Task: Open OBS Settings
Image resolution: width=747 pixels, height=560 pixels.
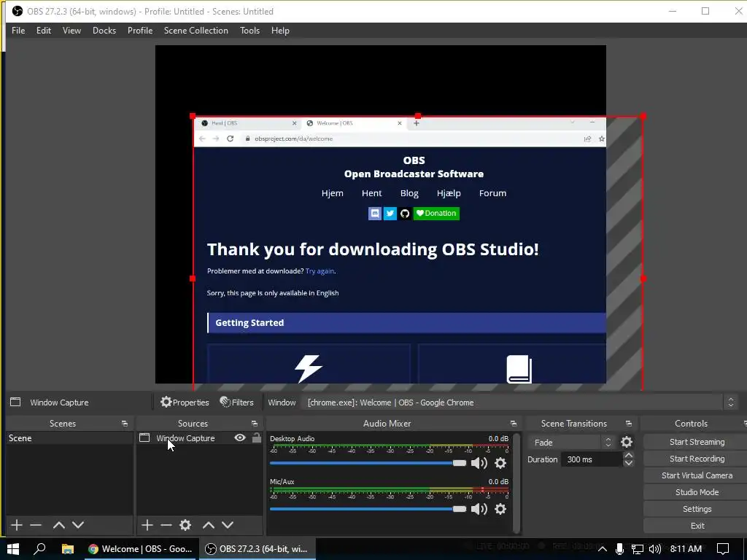Action: (x=697, y=509)
